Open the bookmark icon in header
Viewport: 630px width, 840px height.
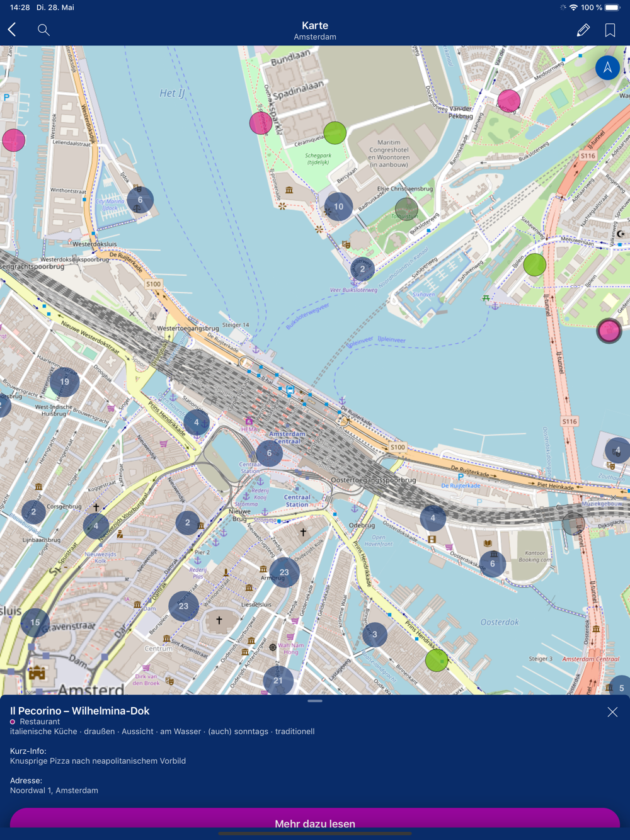610,30
